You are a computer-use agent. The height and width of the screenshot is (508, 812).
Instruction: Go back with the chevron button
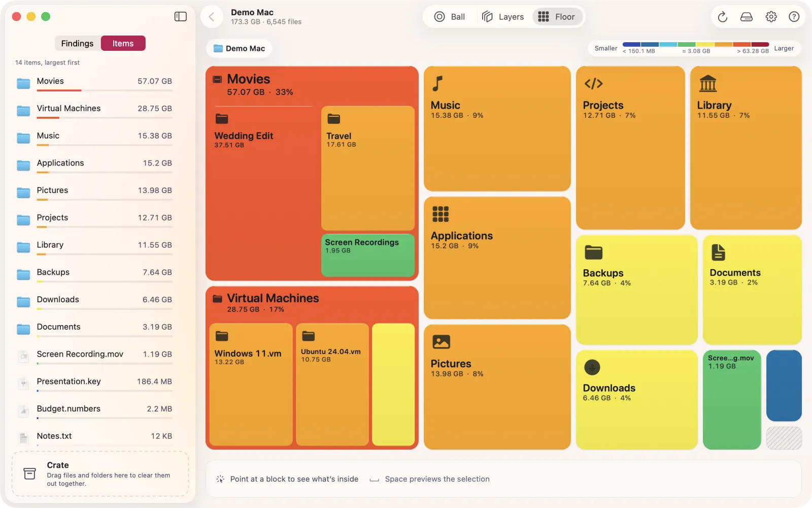pyautogui.click(x=212, y=17)
